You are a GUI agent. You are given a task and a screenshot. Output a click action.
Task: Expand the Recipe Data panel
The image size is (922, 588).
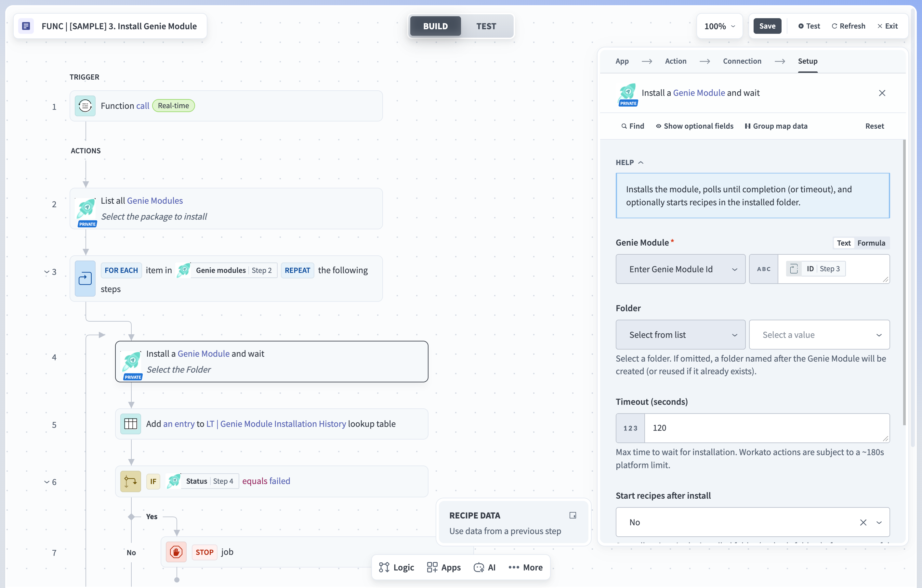[x=573, y=515]
